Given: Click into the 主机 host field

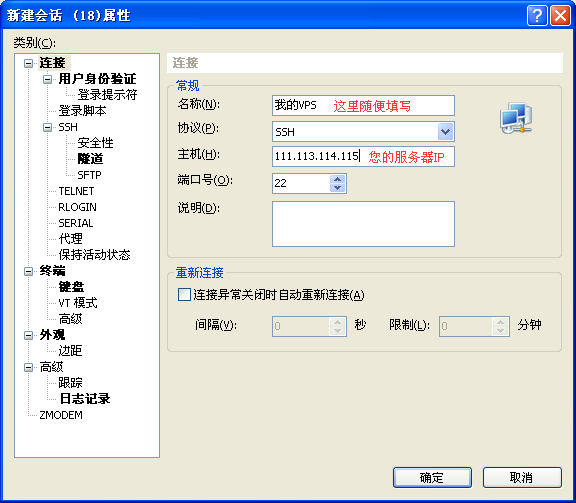Looking at the screenshot, I should tap(363, 157).
